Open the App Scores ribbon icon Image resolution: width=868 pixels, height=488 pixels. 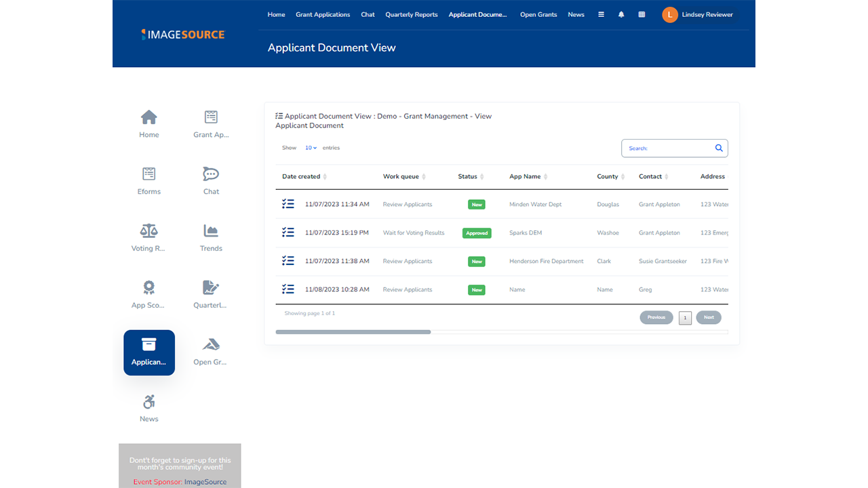click(149, 287)
